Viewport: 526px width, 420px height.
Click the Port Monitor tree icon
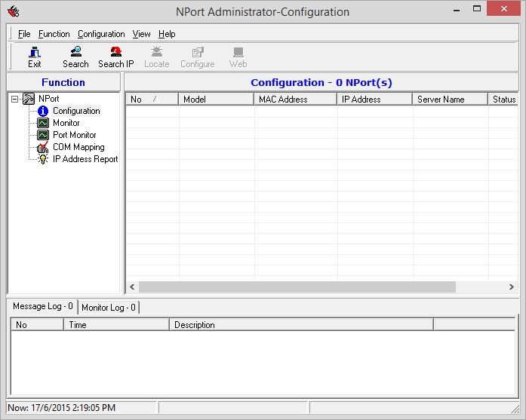point(43,135)
